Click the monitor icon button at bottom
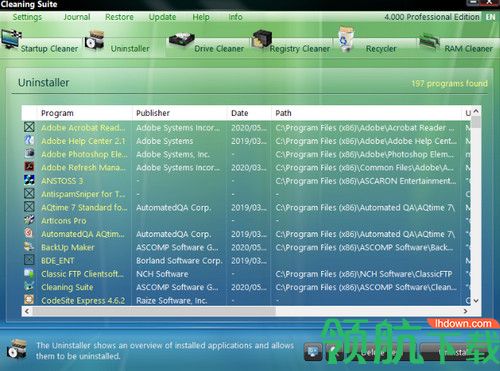This screenshot has height=371, width=500. [313, 352]
